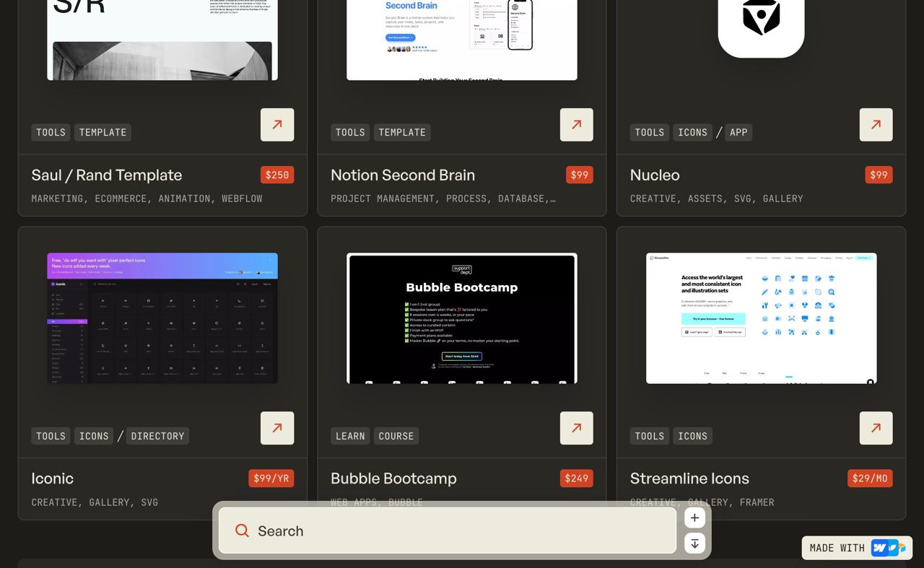Open the Notion Second Brain title
Screen dimensions: 924x568
(403, 175)
